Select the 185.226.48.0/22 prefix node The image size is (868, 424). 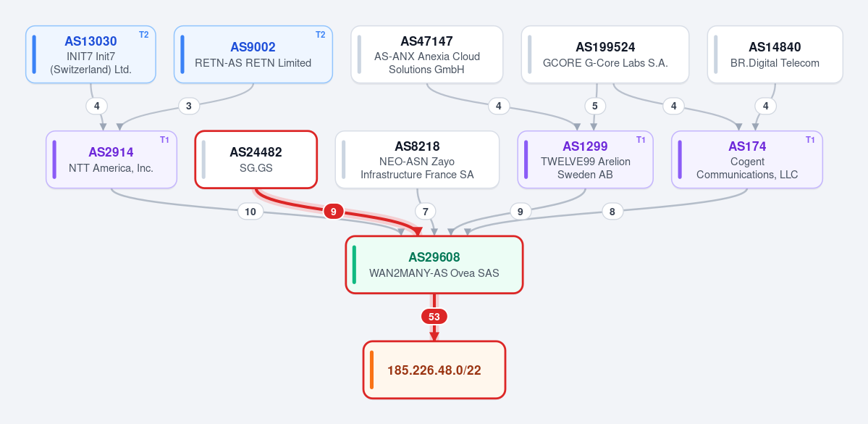tap(434, 370)
